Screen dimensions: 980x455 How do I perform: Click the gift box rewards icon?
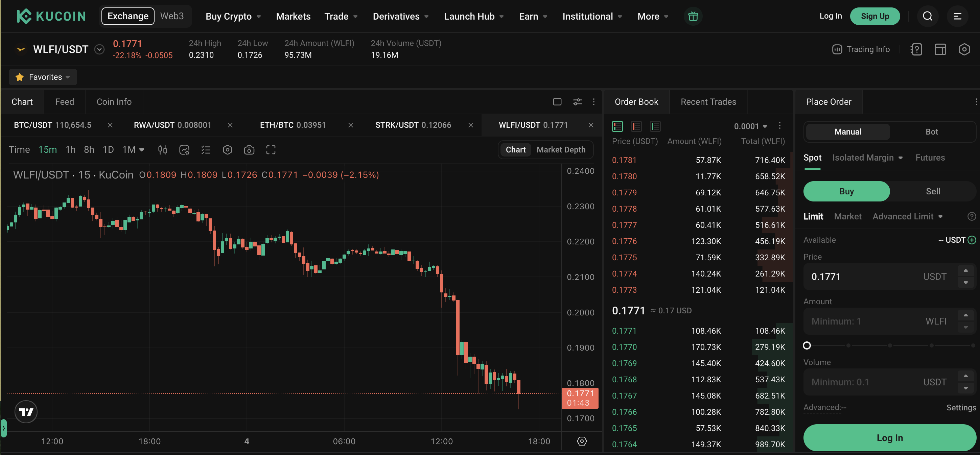[693, 16]
